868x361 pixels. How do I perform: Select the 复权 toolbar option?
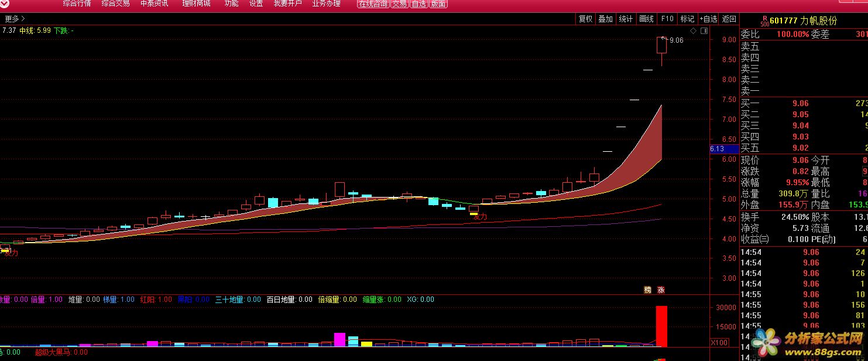click(x=585, y=19)
